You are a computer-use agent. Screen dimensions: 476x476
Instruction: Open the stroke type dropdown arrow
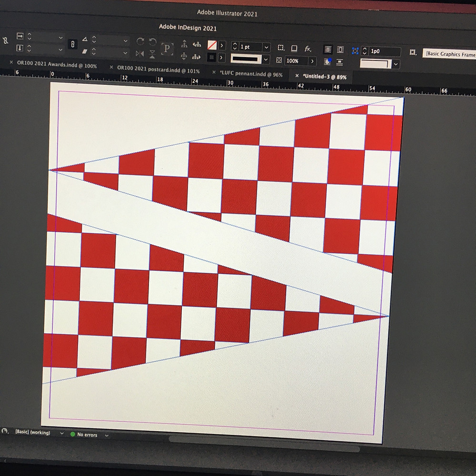[266, 59]
